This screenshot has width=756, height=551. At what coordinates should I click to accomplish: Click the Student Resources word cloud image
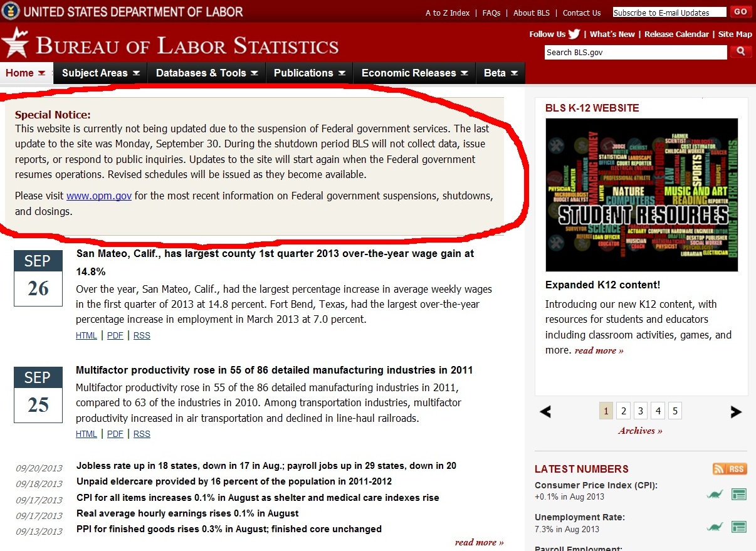641,195
